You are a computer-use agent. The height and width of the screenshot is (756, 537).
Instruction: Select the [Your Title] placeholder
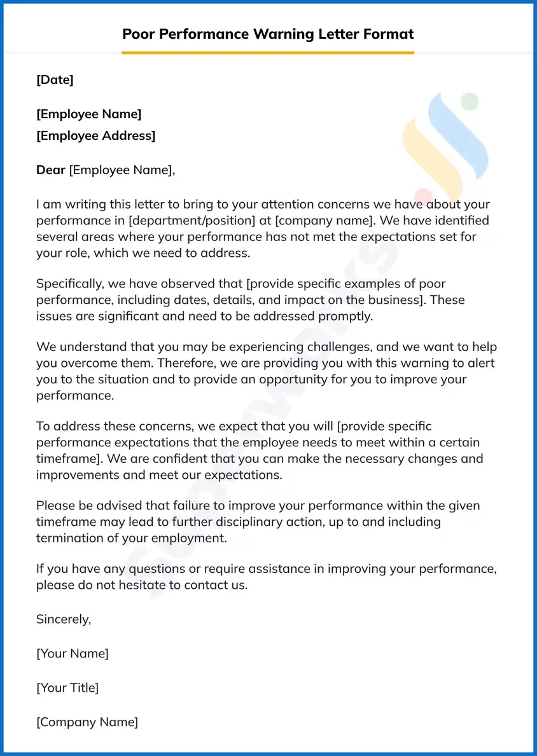[67, 687]
